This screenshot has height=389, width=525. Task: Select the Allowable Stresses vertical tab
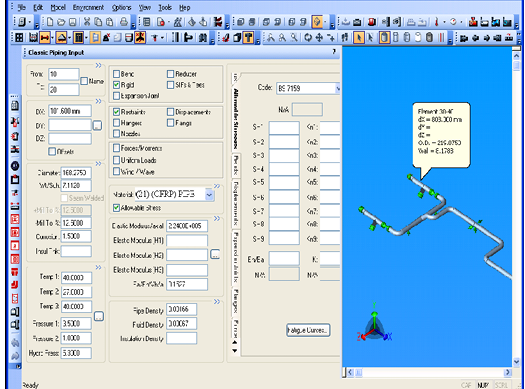(x=236, y=118)
